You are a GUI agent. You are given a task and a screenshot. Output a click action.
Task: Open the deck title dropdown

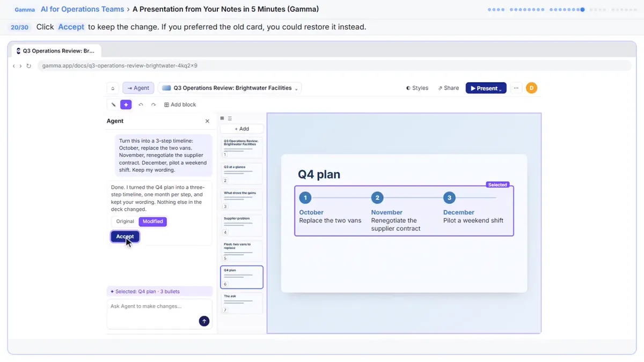[230, 88]
